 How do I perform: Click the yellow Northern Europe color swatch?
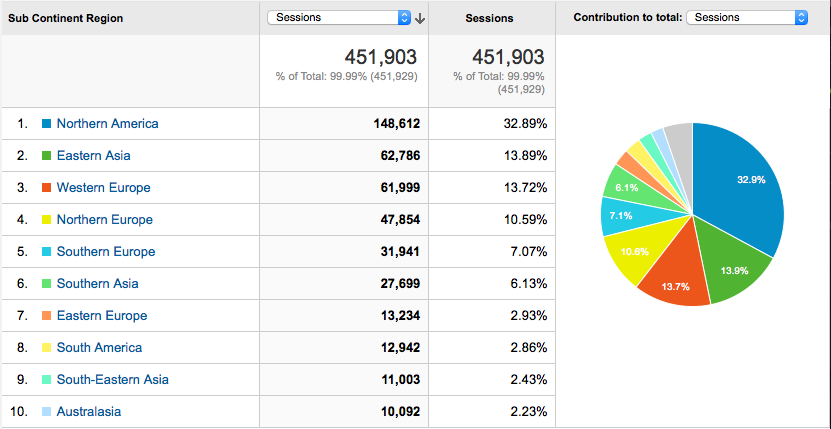point(46,220)
